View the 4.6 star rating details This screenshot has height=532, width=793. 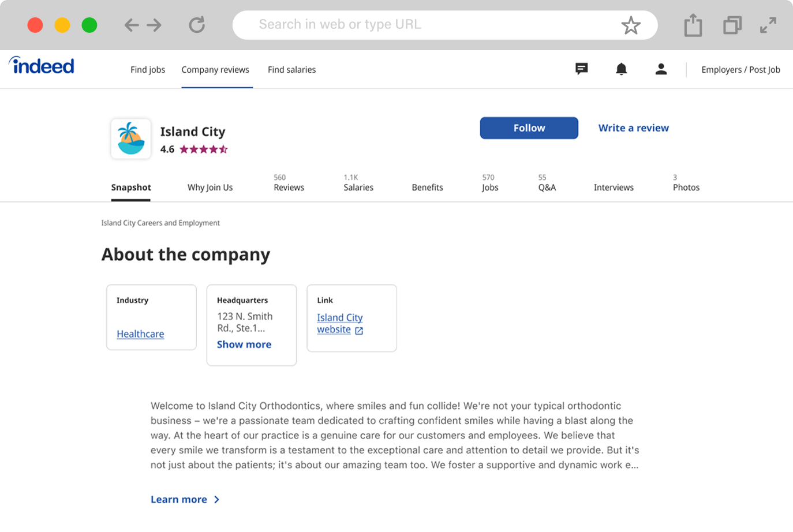(192, 149)
